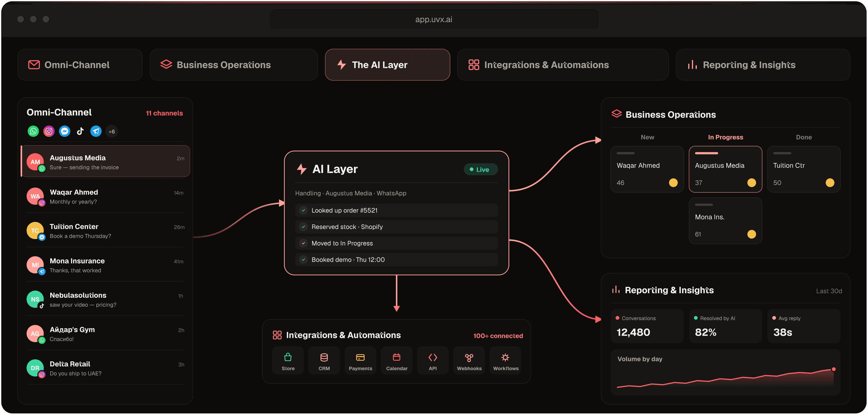The width and height of the screenshot is (868, 415).
Task: Open the API integration tile
Action: click(433, 361)
